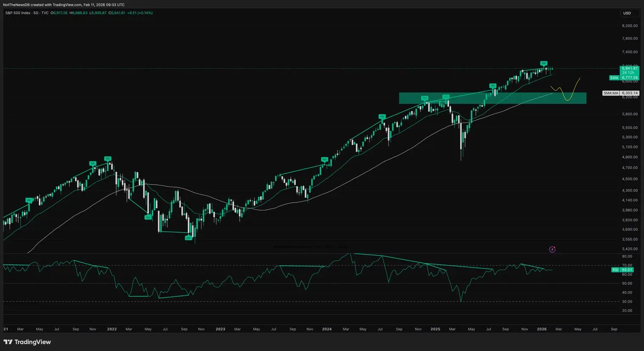The image size is (644, 351).
Task: Click the 20.00 RSI scale label
Action: [627, 311]
